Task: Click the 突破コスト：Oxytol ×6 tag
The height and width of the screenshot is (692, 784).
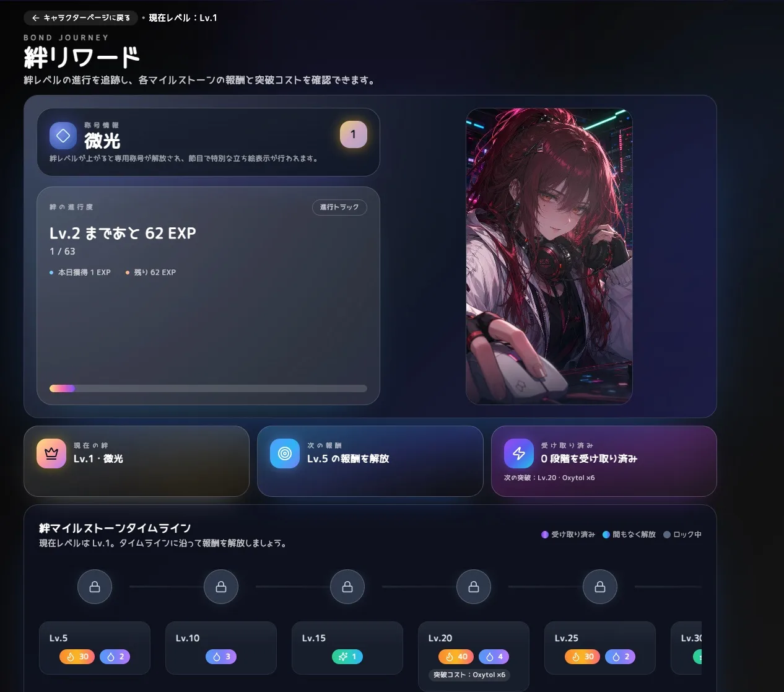Action: (469, 675)
